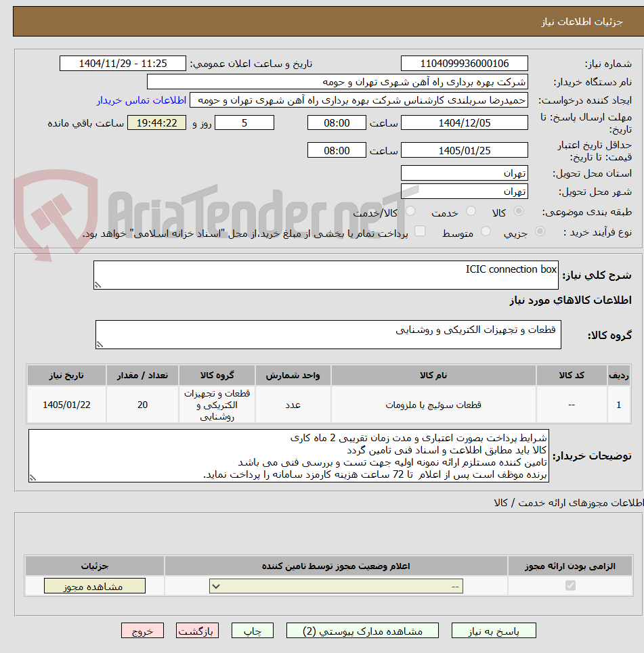Select the خدمت radio button
Image resolution: width=644 pixels, height=653 pixels.
point(471,211)
